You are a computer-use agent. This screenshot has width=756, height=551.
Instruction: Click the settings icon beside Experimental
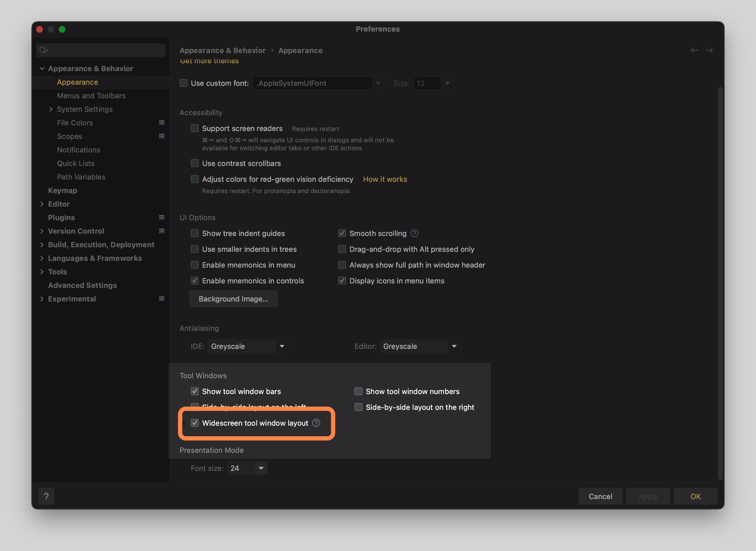click(162, 299)
